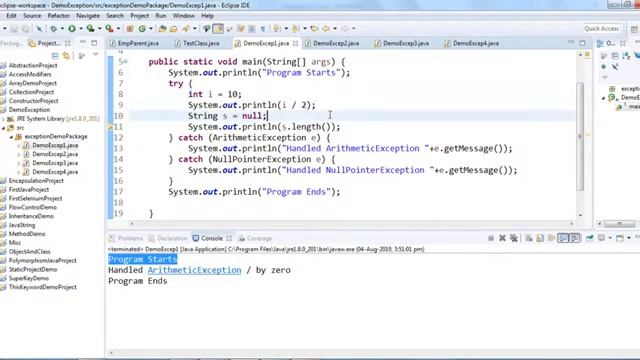Click Remove All Terminated Launches icon
The width and height of the screenshot is (640, 360).
point(514,238)
